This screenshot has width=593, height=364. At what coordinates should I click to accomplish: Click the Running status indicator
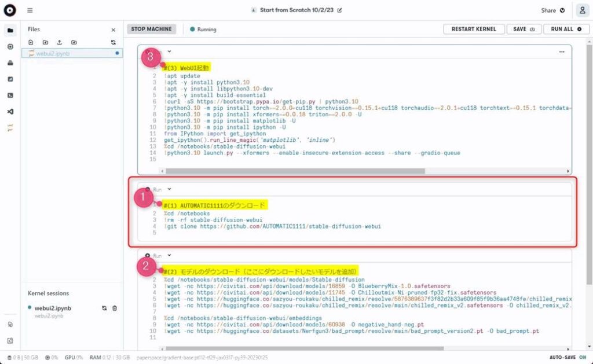pos(203,30)
